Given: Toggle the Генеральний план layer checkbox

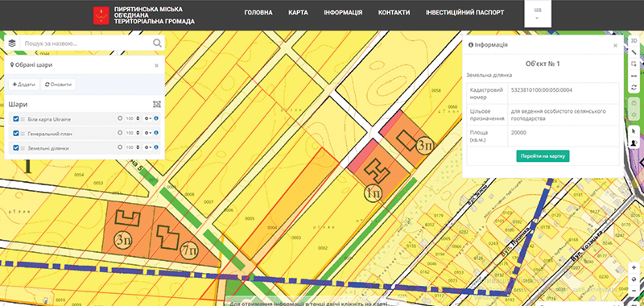Looking at the screenshot, I should pyautogui.click(x=16, y=133).
